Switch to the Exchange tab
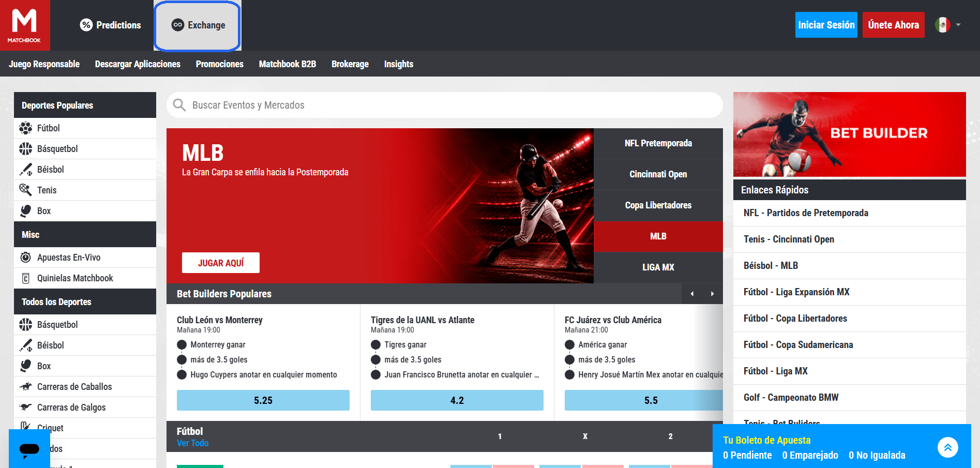The image size is (980, 468). point(198,25)
